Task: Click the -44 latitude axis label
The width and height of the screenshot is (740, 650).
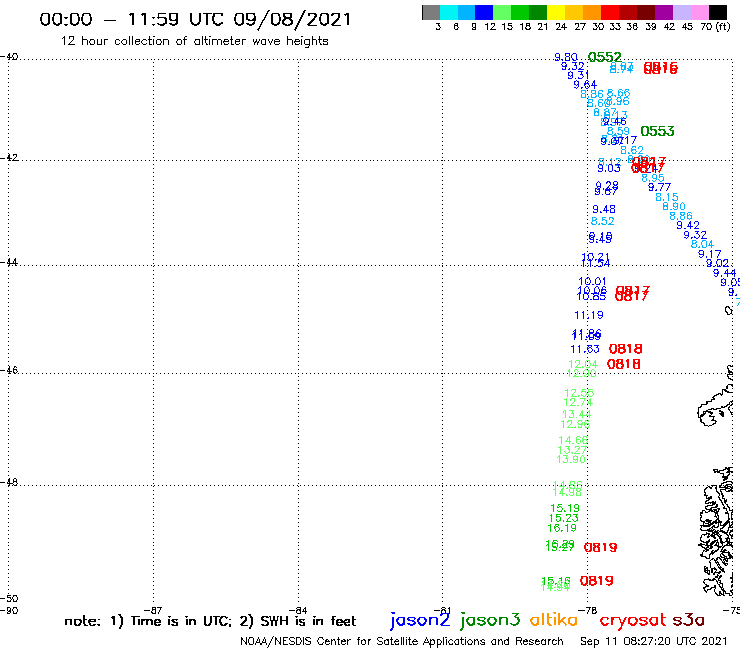Action: pyautogui.click(x=9, y=262)
